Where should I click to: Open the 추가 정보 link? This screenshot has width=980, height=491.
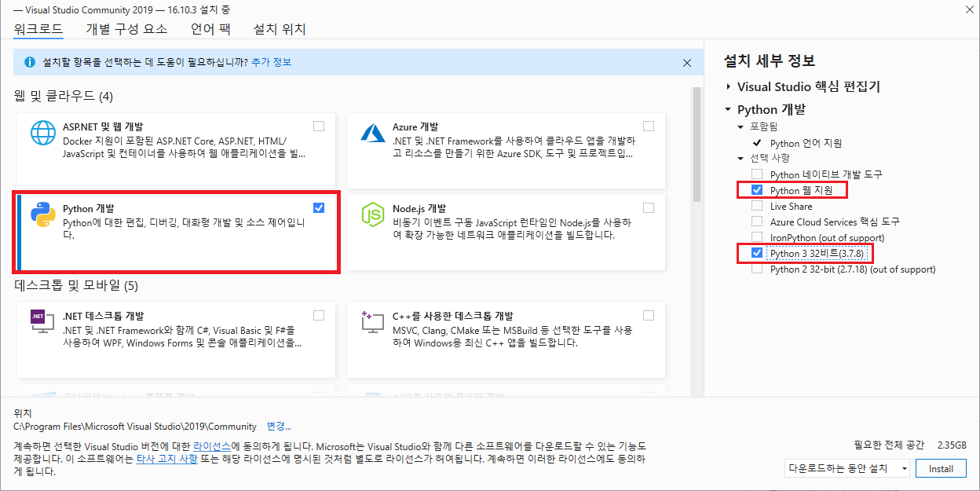[x=271, y=62]
